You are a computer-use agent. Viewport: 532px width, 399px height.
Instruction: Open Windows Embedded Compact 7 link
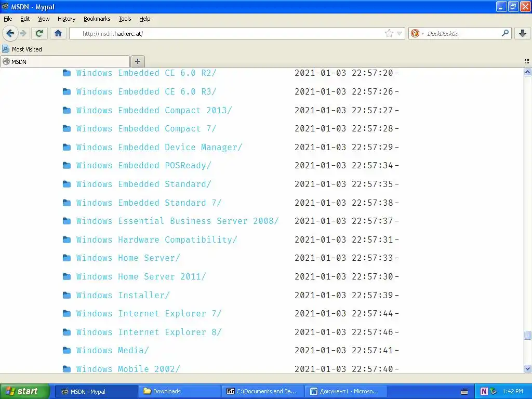(146, 129)
